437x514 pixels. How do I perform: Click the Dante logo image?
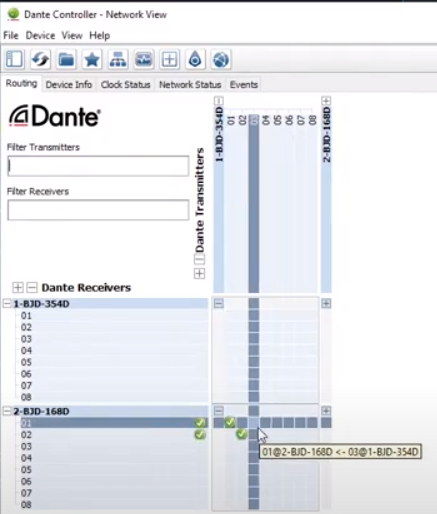point(55,116)
